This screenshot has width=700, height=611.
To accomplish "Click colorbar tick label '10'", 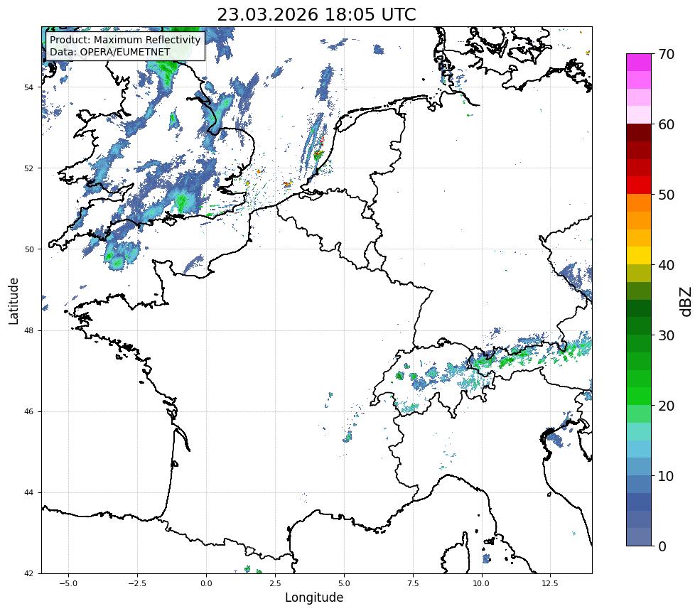I will pyautogui.click(x=666, y=476).
